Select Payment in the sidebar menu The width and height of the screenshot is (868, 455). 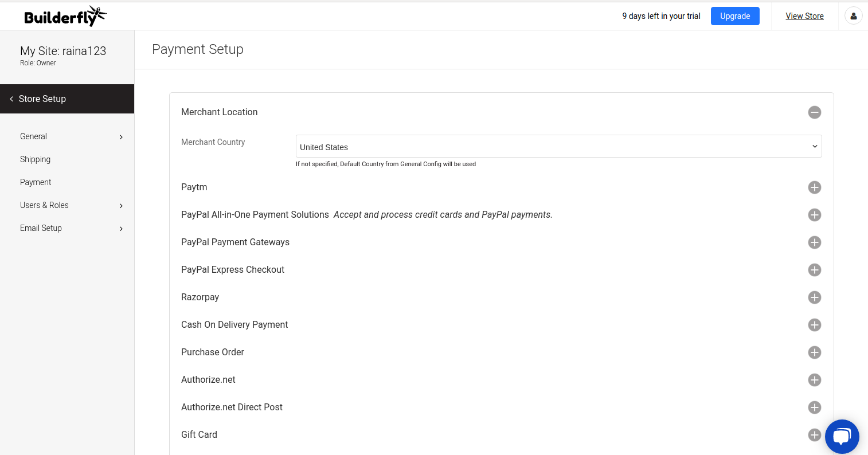click(36, 182)
